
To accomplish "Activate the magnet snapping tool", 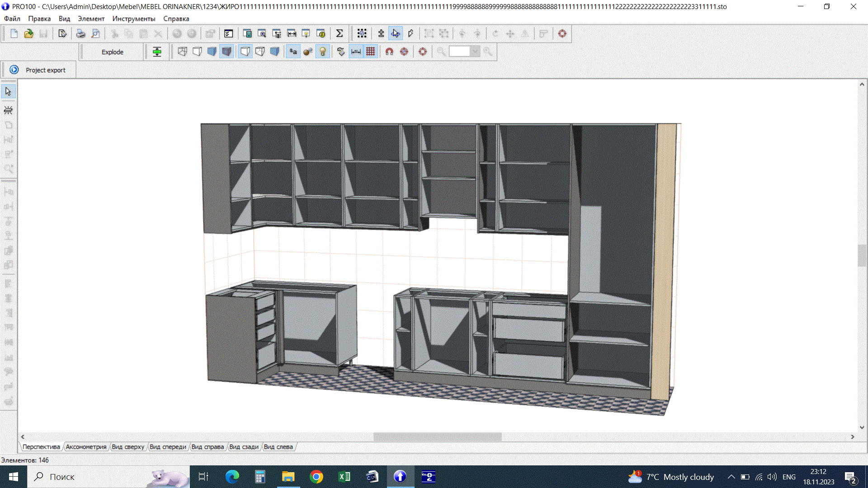I will point(389,52).
